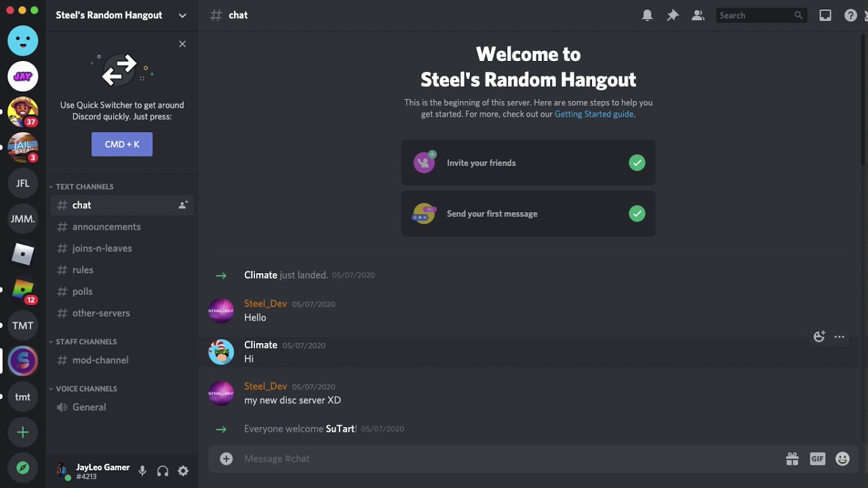Click the CMD + K button
This screenshot has width=868, height=488.
[x=122, y=144]
